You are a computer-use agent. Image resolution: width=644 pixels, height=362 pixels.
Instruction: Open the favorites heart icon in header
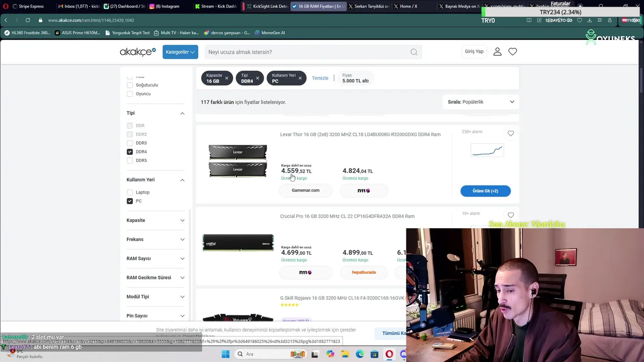point(512,51)
